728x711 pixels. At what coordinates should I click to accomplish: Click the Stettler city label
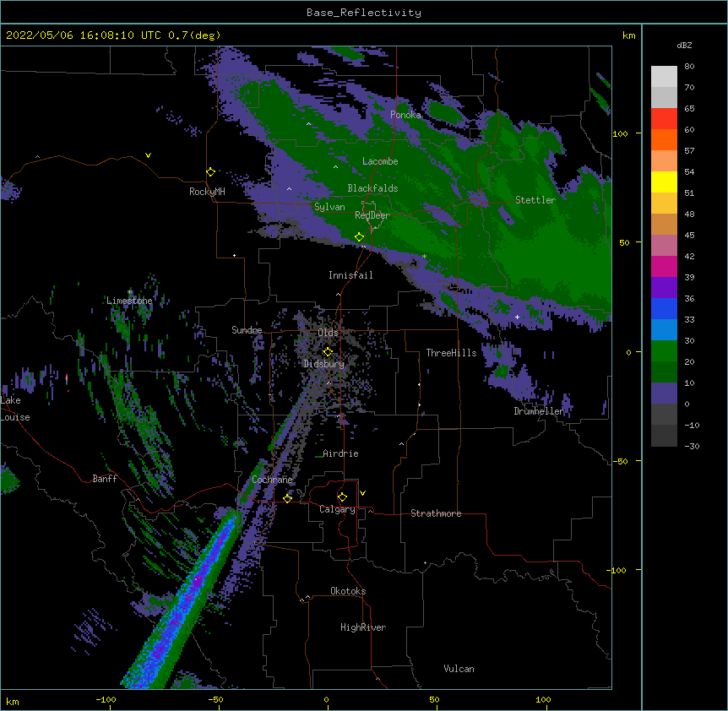click(535, 200)
